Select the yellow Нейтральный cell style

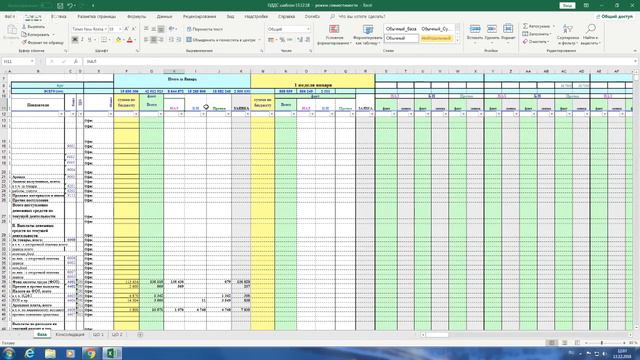436,38
